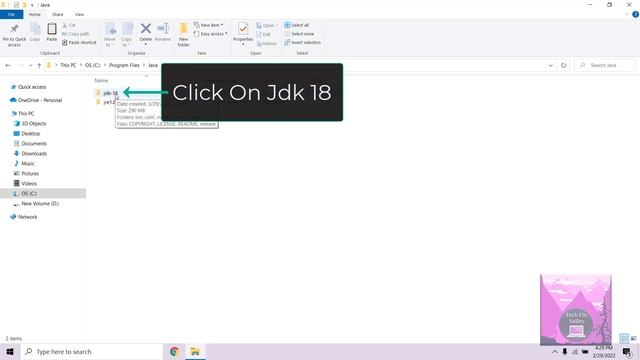
Task: Select This PC in navigation pane
Action: click(x=26, y=113)
